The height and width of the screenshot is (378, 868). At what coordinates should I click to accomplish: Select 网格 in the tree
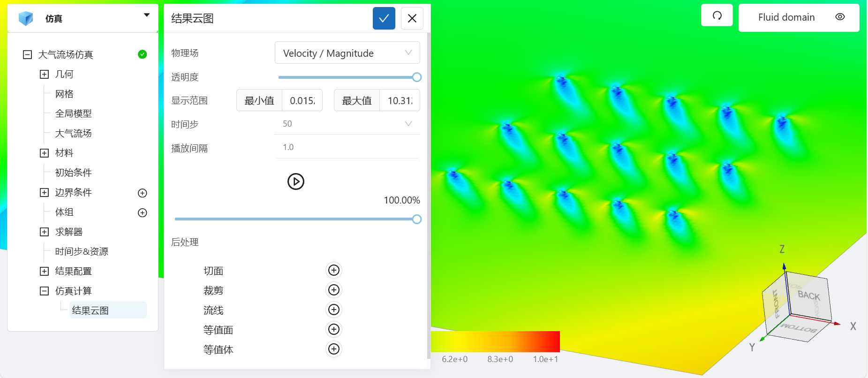(x=64, y=94)
